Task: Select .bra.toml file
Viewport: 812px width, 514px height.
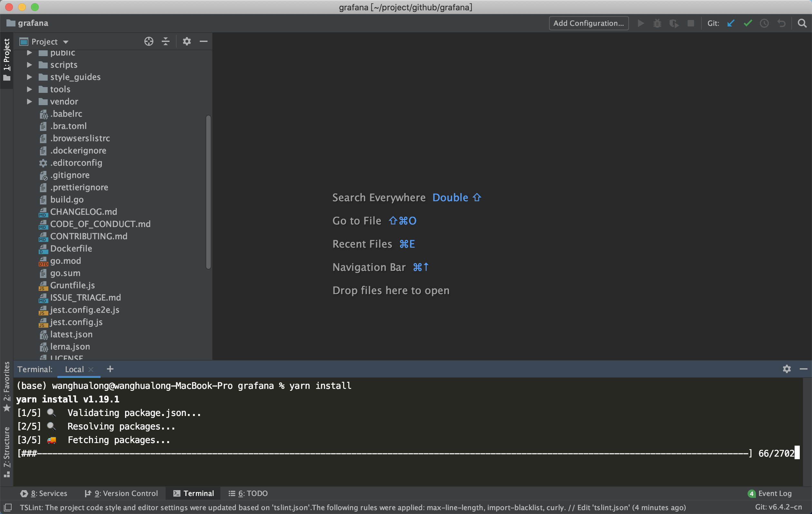Action: point(68,126)
